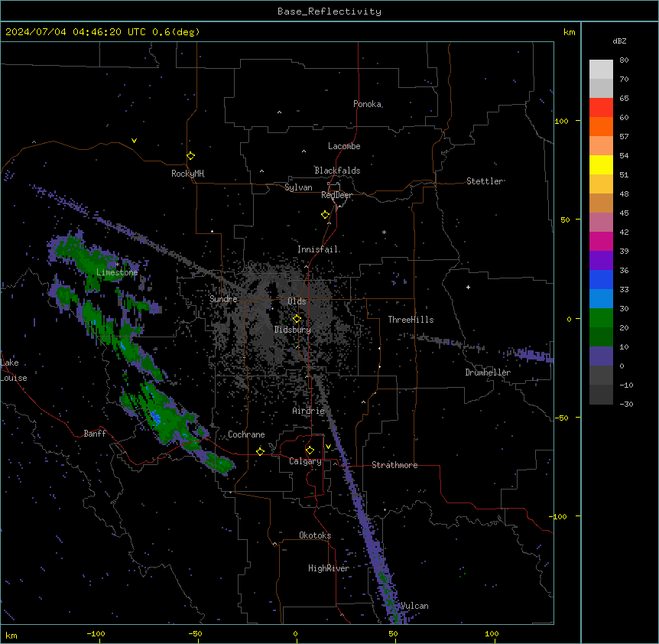Select the magenta 39-42 dBZ legend swatch

point(601,241)
